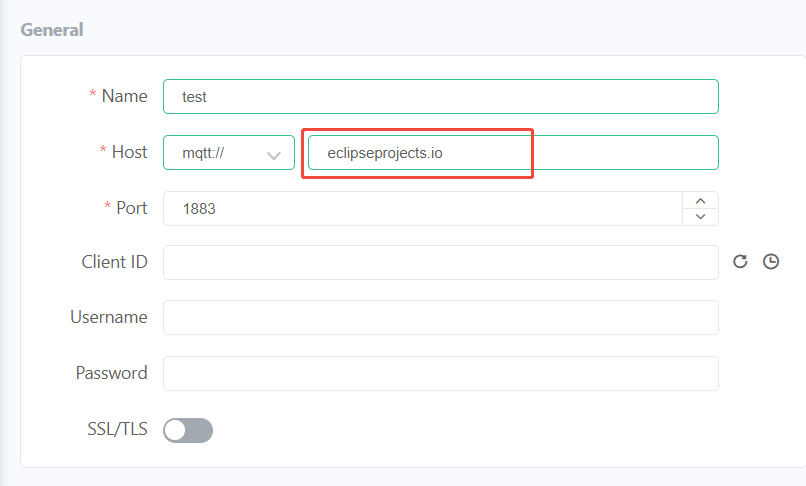Click the Name field containing "test"
806x486 pixels.
pyautogui.click(x=440, y=96)
